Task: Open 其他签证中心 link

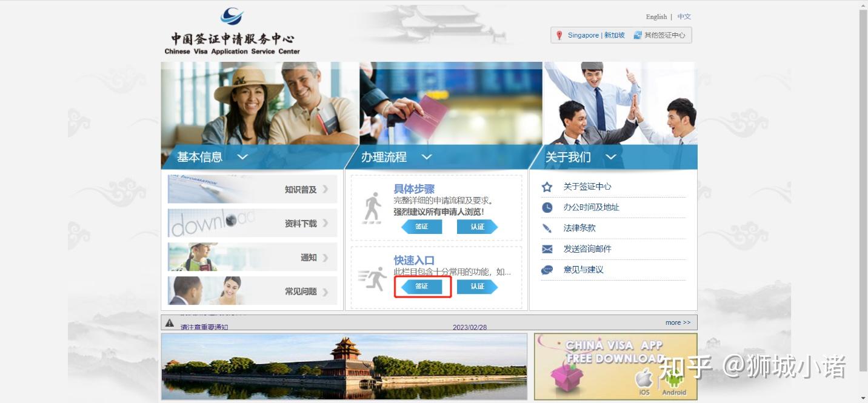Action: pyautogui.click(x=665, y=35)
